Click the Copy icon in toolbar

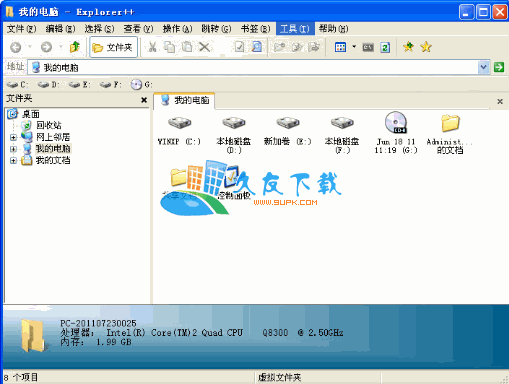(x=170, y=47)
